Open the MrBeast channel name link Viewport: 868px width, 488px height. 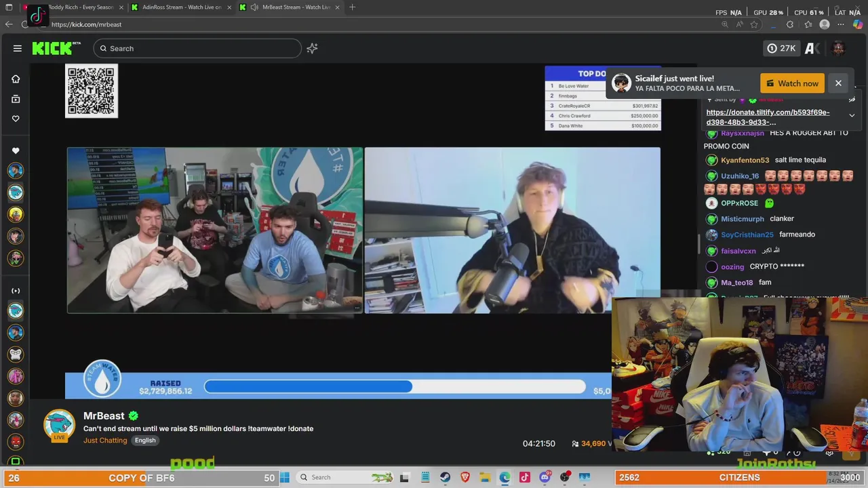click(x=104, y=415)
